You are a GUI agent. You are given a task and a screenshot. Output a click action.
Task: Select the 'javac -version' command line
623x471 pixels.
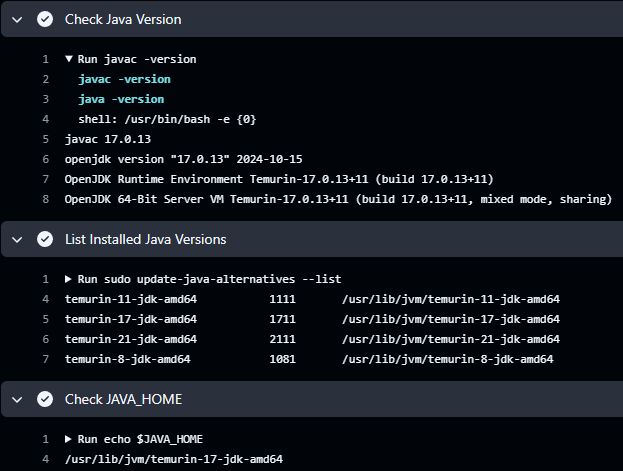tap(124, 79)
